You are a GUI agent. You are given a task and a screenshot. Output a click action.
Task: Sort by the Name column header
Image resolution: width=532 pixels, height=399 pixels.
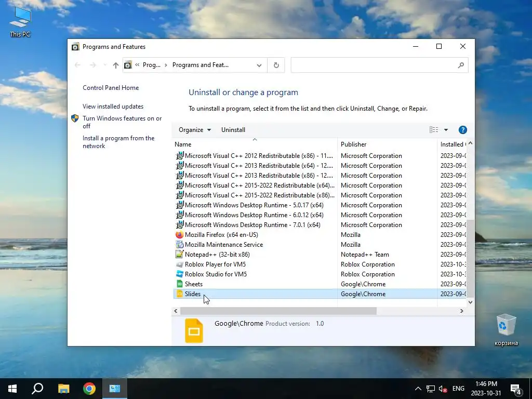click(255, 144)
